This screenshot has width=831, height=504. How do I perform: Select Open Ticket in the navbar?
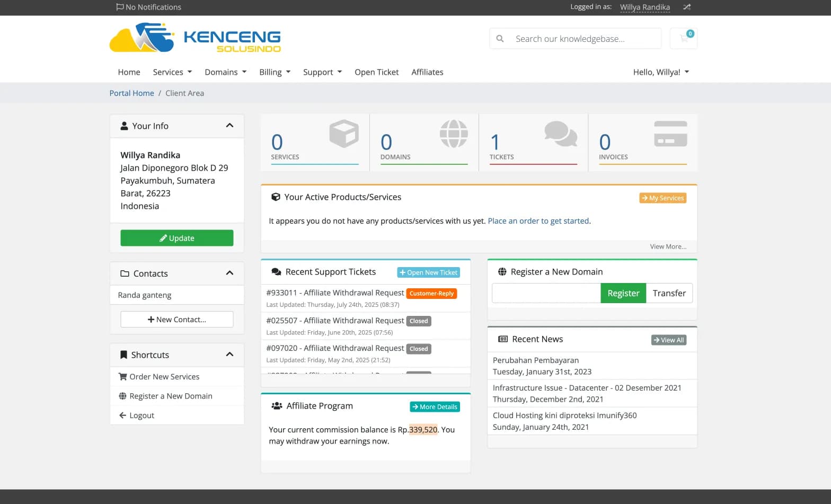tap(376, 72)
